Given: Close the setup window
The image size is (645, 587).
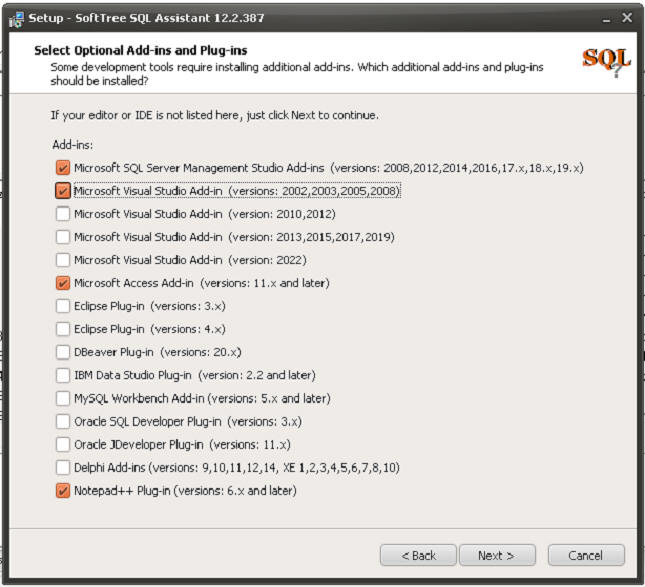Looking at the screenshot, I should (626, 18).
